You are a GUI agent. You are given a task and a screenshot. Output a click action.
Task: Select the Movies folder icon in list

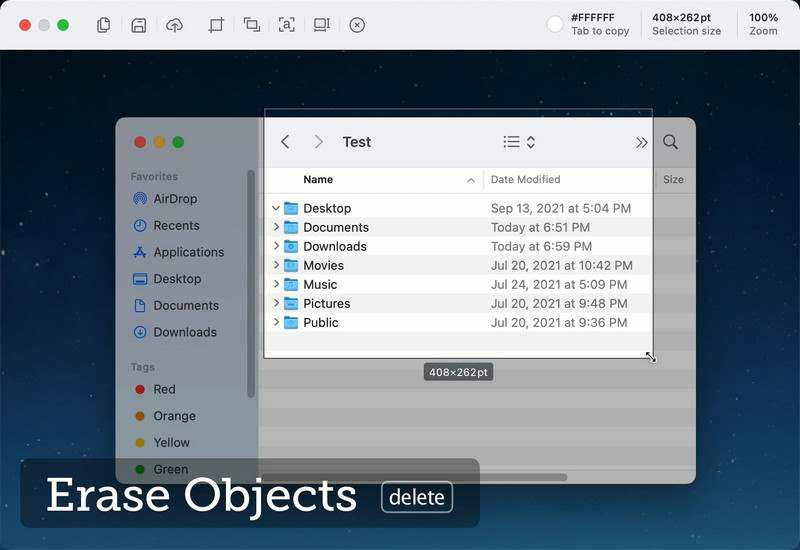click(291, 265)
